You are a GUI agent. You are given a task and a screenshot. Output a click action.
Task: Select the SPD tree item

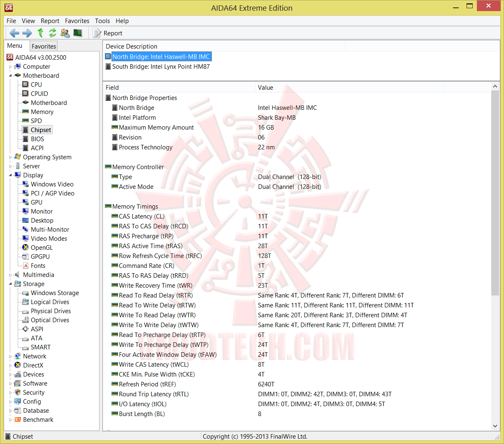point(36,121)
